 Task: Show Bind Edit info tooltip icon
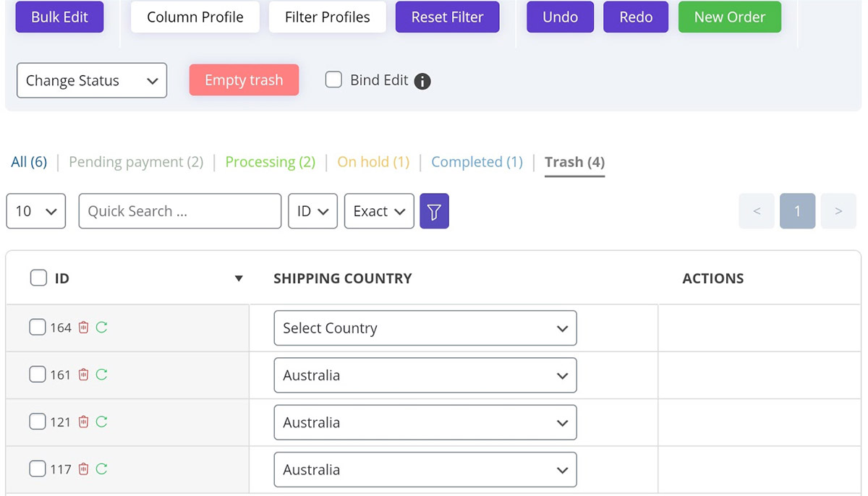pos(422,81)
